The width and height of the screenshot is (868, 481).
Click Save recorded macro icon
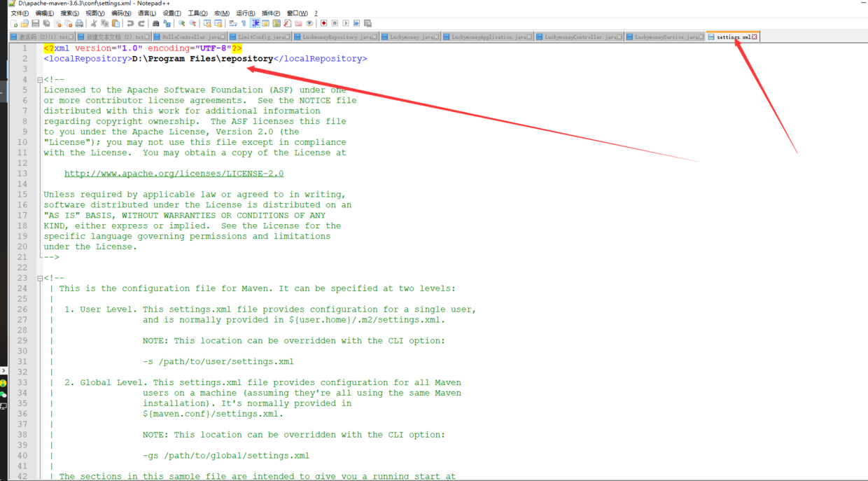coord(367,23)
